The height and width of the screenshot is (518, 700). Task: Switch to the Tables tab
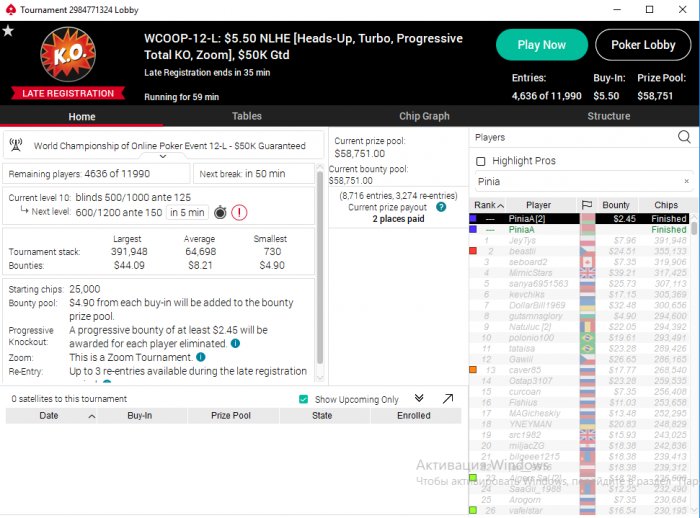(246, 116)
